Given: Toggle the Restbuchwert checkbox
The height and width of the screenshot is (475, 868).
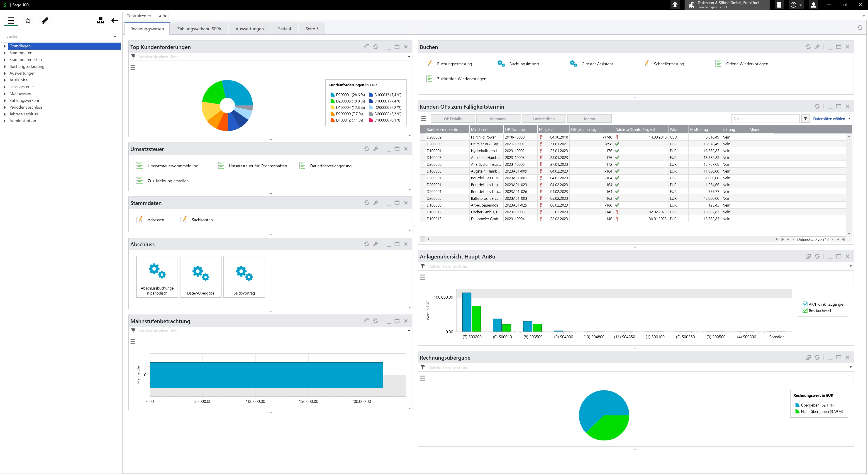Looking at the screenshot, I should point(805,310).
